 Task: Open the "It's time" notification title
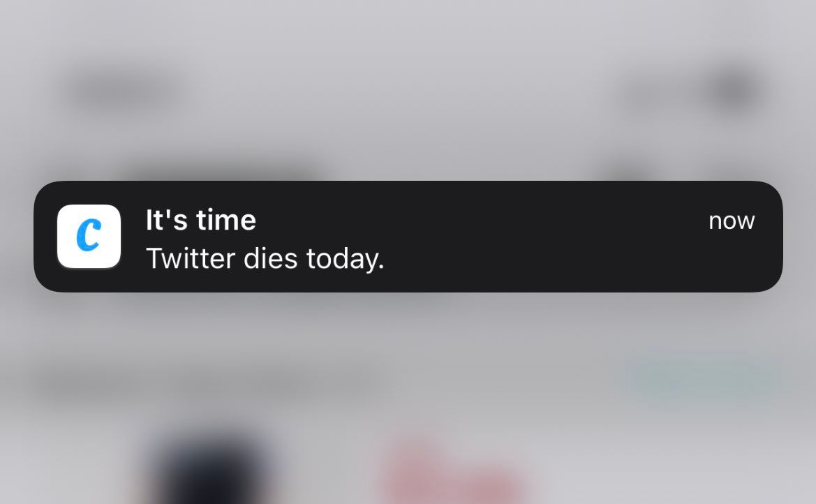click(201, 220)
